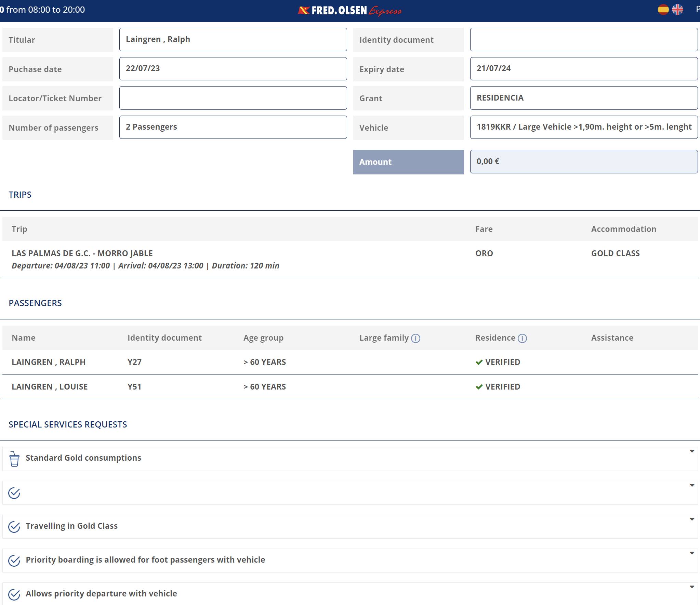Click the Fred. Olsen Express logo

350,11
